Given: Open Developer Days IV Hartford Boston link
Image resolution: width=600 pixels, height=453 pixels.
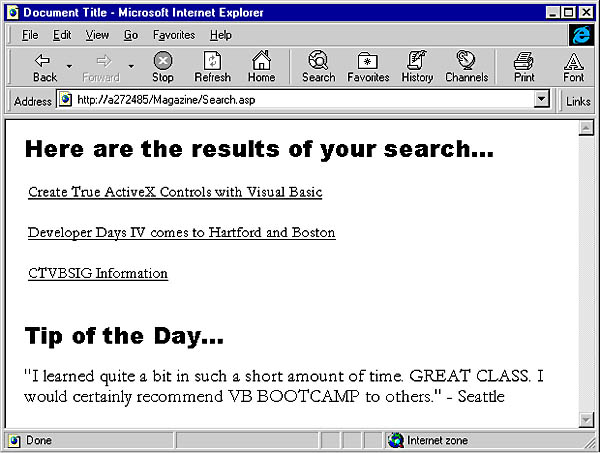Looking at the screenshot, I should (x=182, y=233).
